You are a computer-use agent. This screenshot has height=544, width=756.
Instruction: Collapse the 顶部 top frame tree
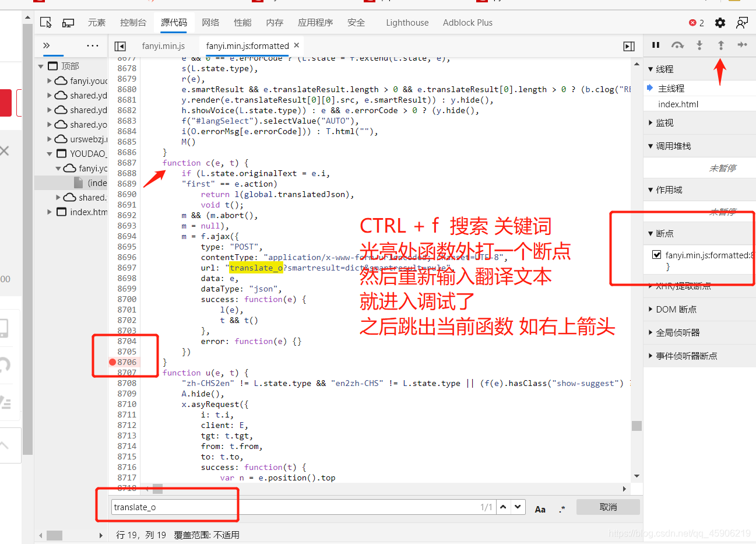click(41, 66)
